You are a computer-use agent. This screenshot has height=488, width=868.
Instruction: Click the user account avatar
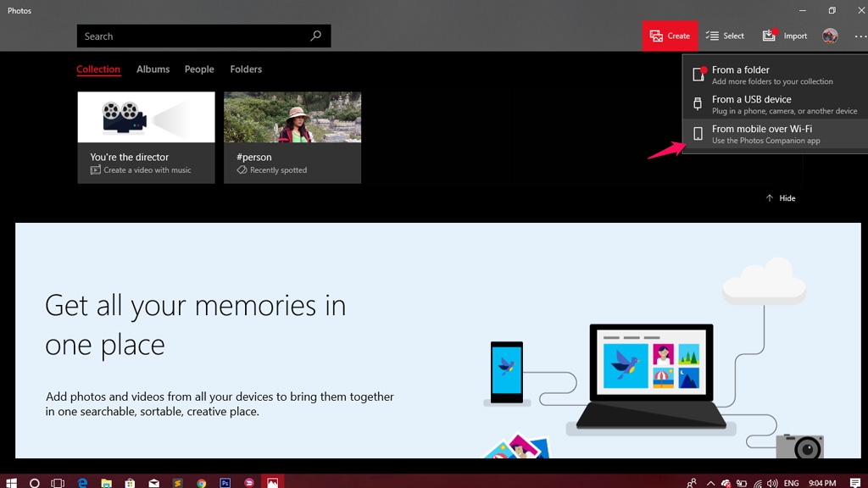(x=830, y=36)
